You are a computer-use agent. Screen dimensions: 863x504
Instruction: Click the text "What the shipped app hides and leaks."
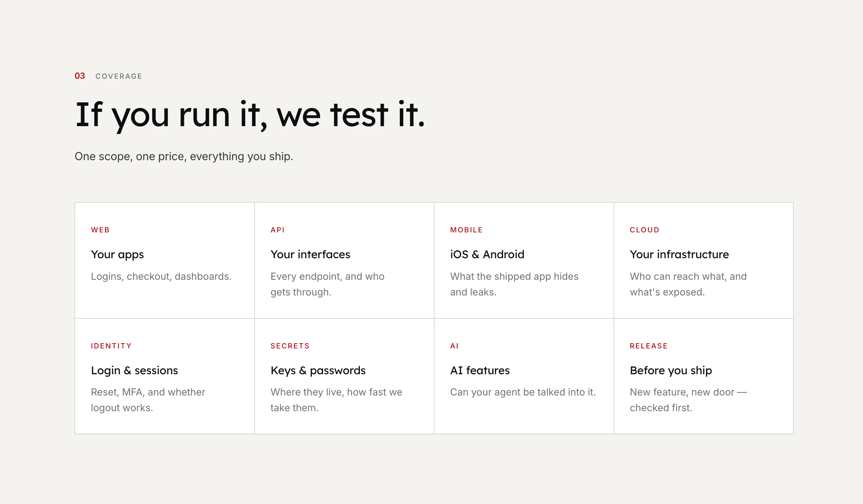click(514, 284)
